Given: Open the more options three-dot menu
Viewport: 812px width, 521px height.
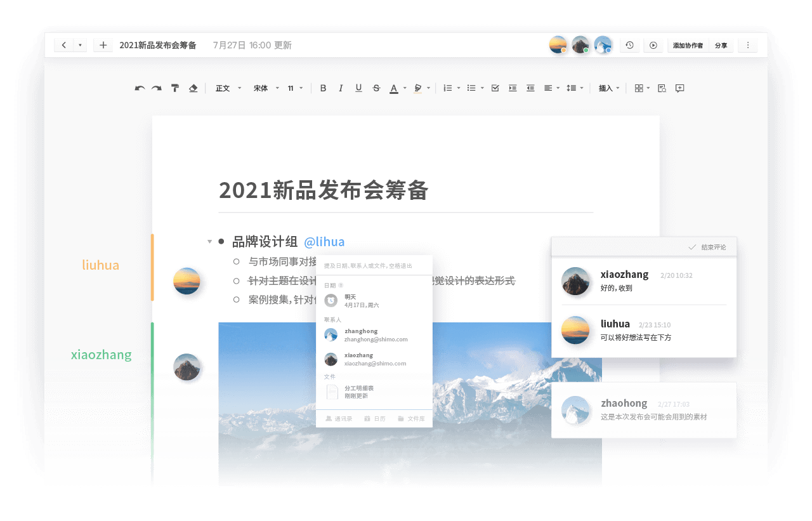Looking at the screenshot, I should tap(748, 45).
